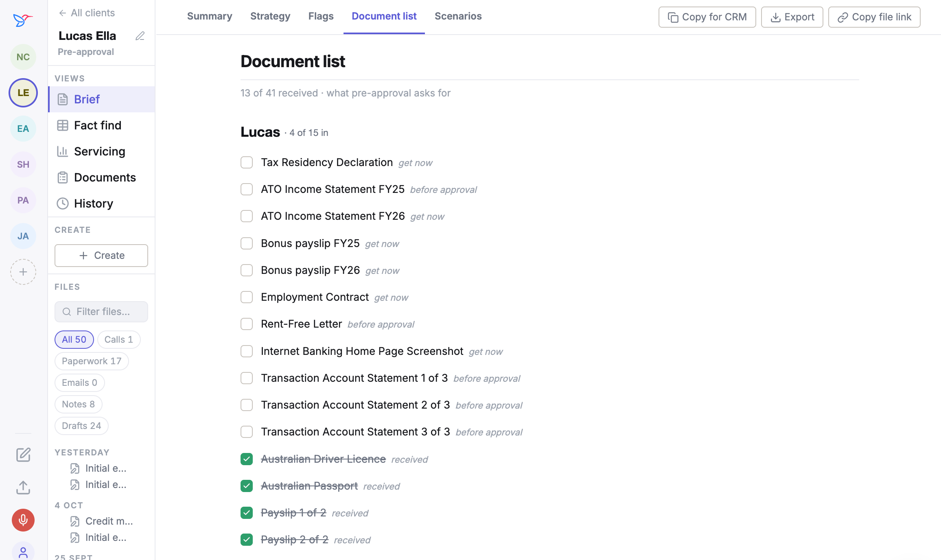
Task: Uncheck Payslip 1 of 2 checkbox
Action: tap(247, 513)
